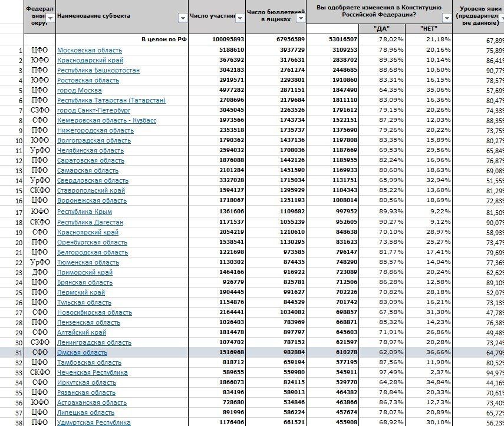Open the Волгоградская область link
The height and width of the screenshot is (426, 504).
94,140
